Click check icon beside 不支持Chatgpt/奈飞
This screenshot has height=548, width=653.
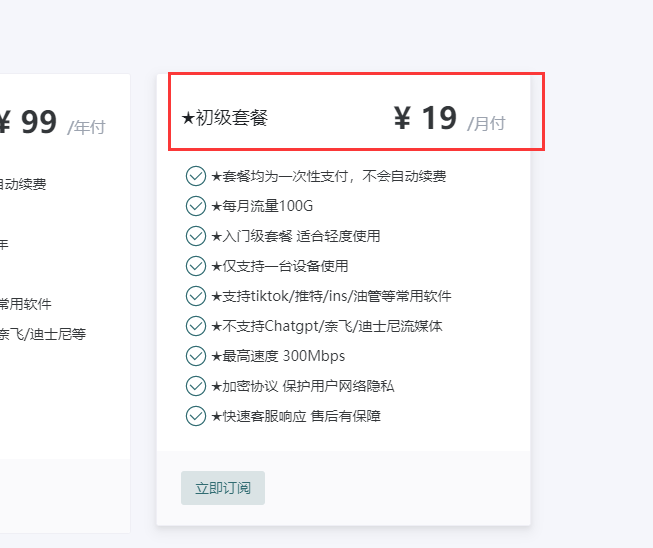(x=196, y=326)
